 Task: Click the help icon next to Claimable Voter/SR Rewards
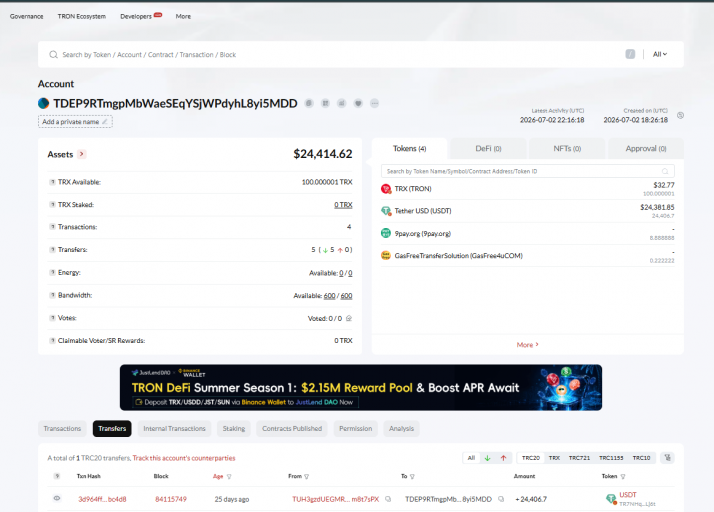coord(52,341)
